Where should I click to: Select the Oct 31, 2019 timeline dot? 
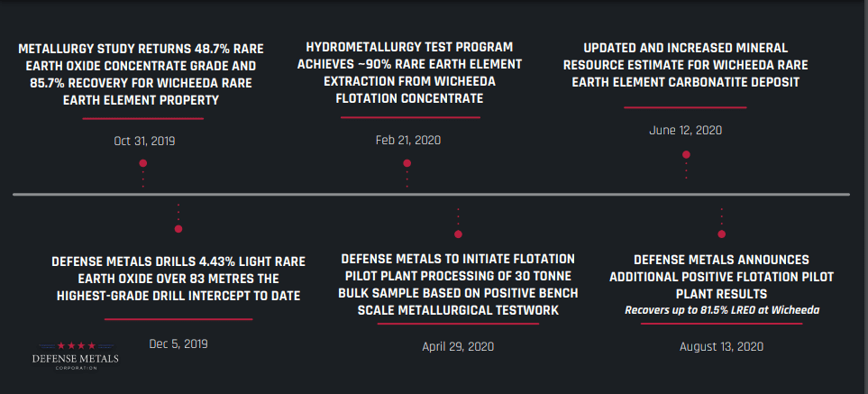point(142,163)
